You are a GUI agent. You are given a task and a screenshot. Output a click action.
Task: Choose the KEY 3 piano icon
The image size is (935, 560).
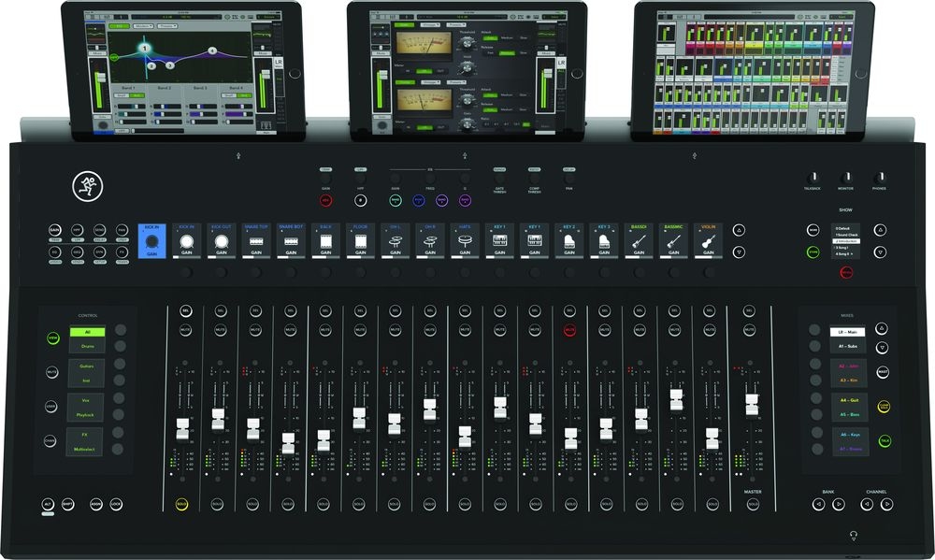click(603, 241)
